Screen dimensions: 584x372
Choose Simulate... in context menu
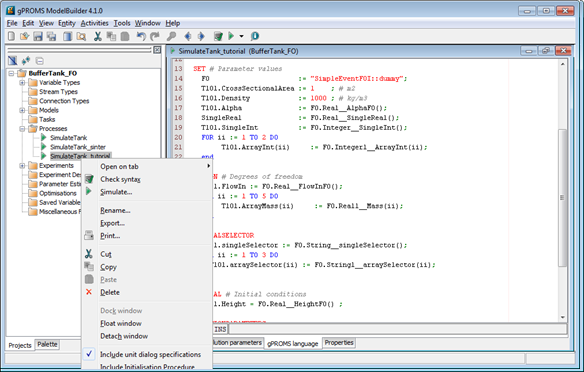[147, 192]
